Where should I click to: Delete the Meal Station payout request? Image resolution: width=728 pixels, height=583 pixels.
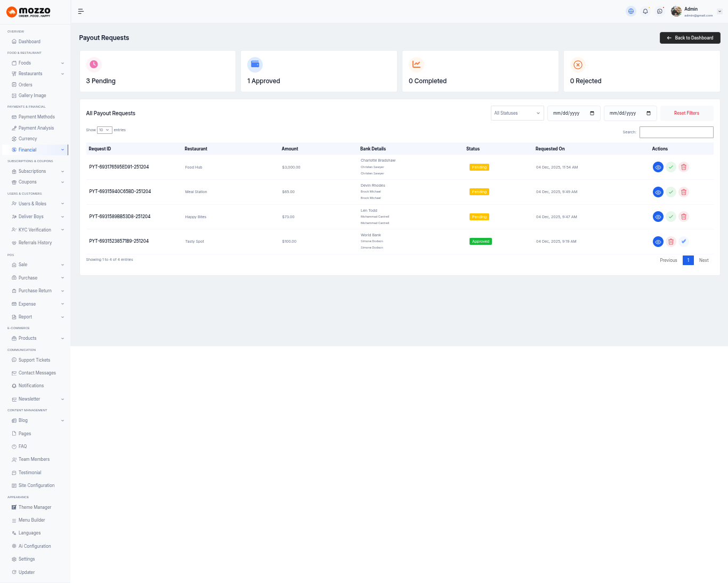684,192
